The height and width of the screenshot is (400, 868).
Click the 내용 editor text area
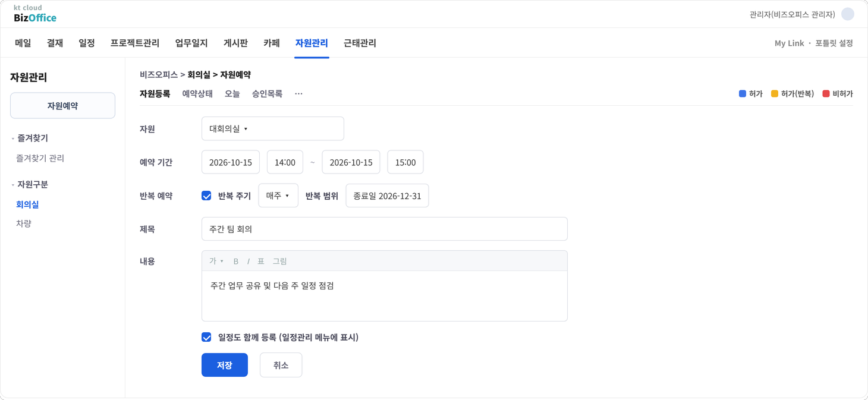[385, 296]
